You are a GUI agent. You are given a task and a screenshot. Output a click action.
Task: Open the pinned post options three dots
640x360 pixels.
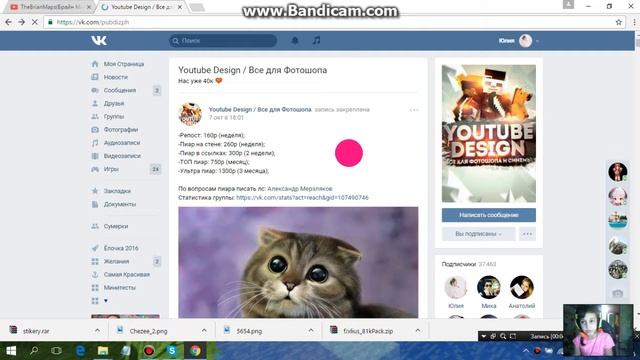tap(414, 110)
